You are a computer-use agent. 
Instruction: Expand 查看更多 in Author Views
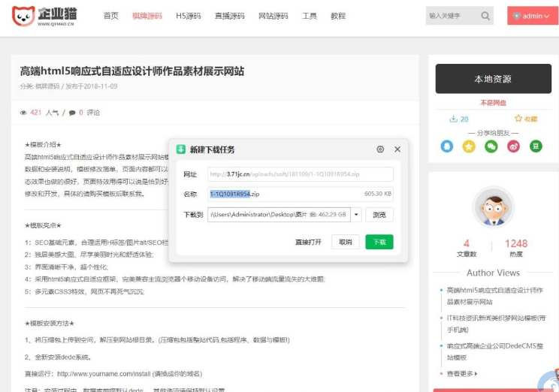[x=460, y=373]
